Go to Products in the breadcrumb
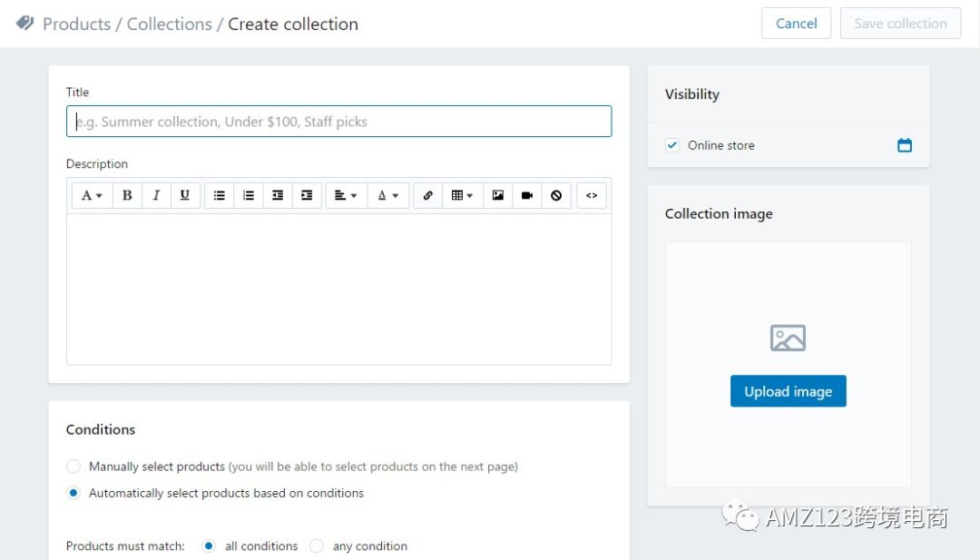Viewport: 980px width, 560px height. click(76, 24)
